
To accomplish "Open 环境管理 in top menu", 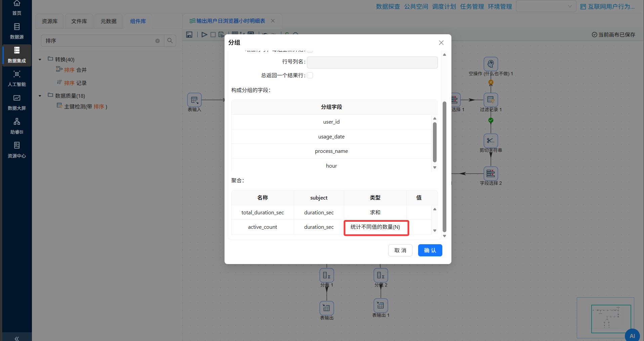I will [x=500, y=6].
